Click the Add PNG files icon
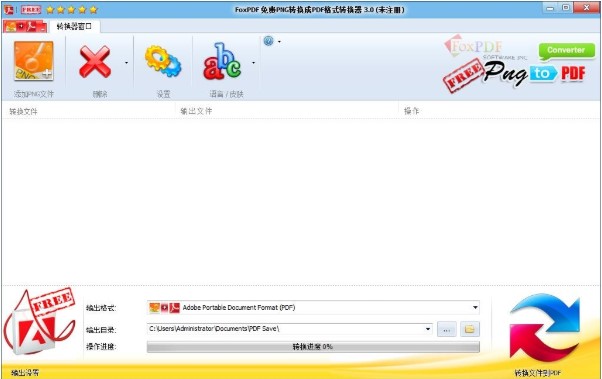This screenshot has width=602, height=379. point(34,61)
